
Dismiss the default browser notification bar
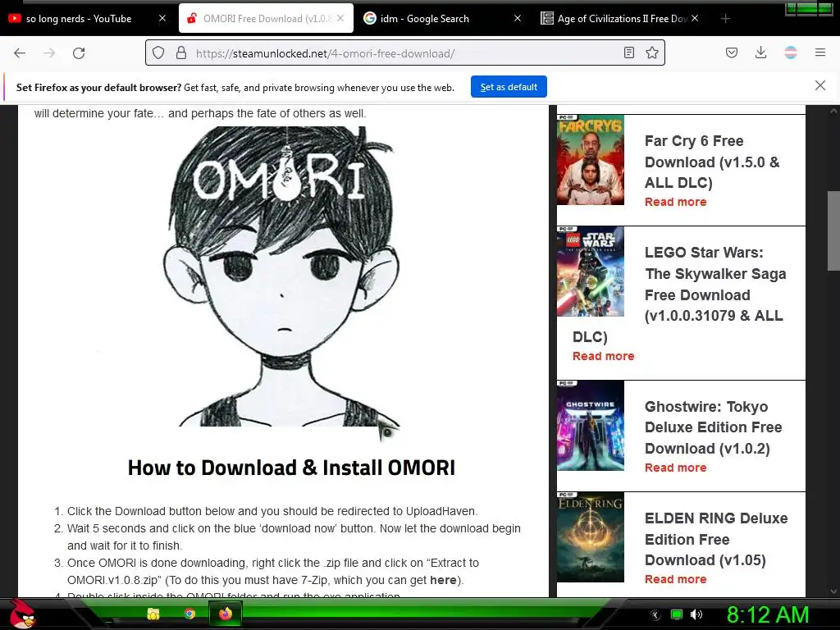[x=820, y=85]
